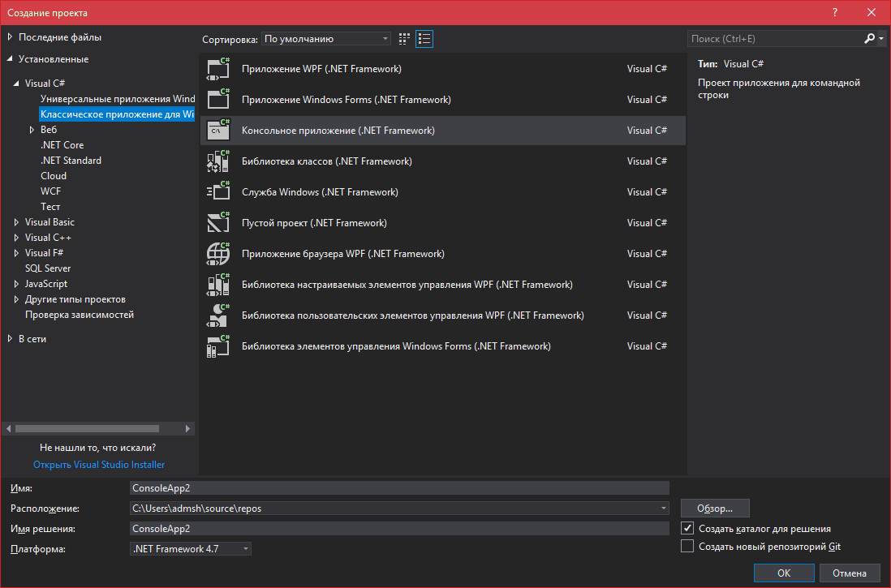Viewport: 891px width, 588px height.
Task: Select 'Библиотека классов (.NET Framework)' text
Action: [x=327, y=161]
